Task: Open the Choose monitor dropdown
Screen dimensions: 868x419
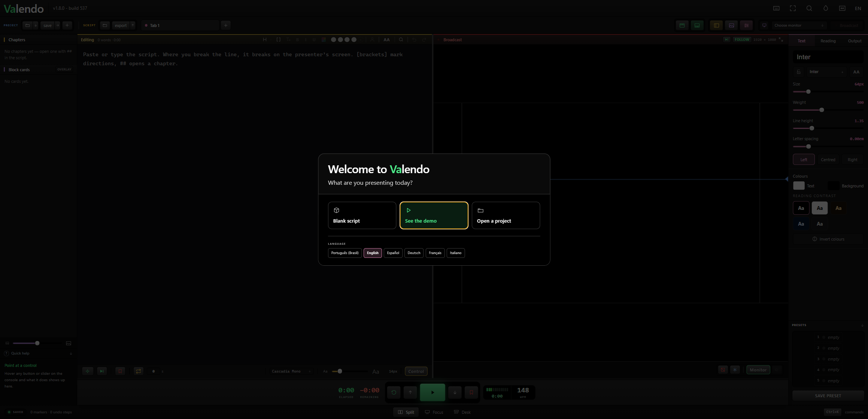Action: 799,25
